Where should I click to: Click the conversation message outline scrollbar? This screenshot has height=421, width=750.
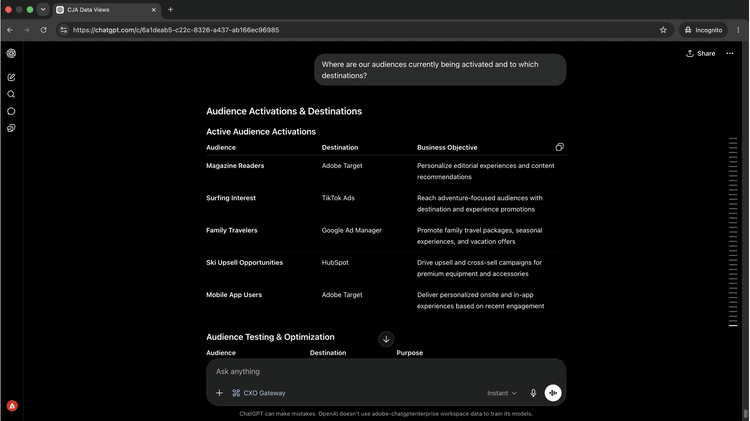coord(733,232)
